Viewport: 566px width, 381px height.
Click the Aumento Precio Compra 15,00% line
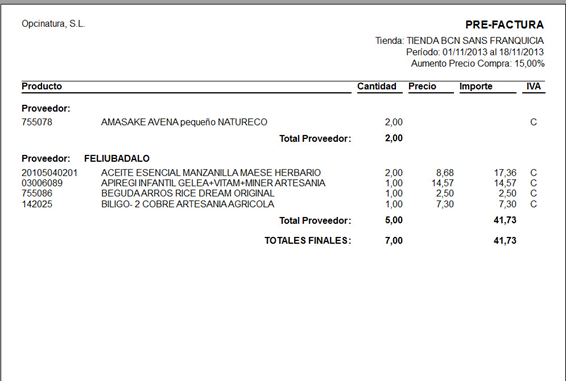click(478, 64)
